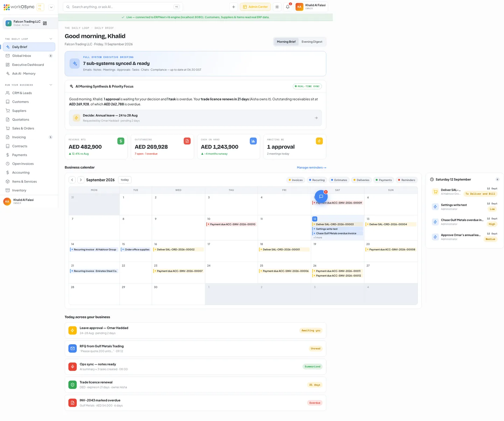
Task: Click the Suppliers cart icon in sidebar
Action: click(8, 111)
